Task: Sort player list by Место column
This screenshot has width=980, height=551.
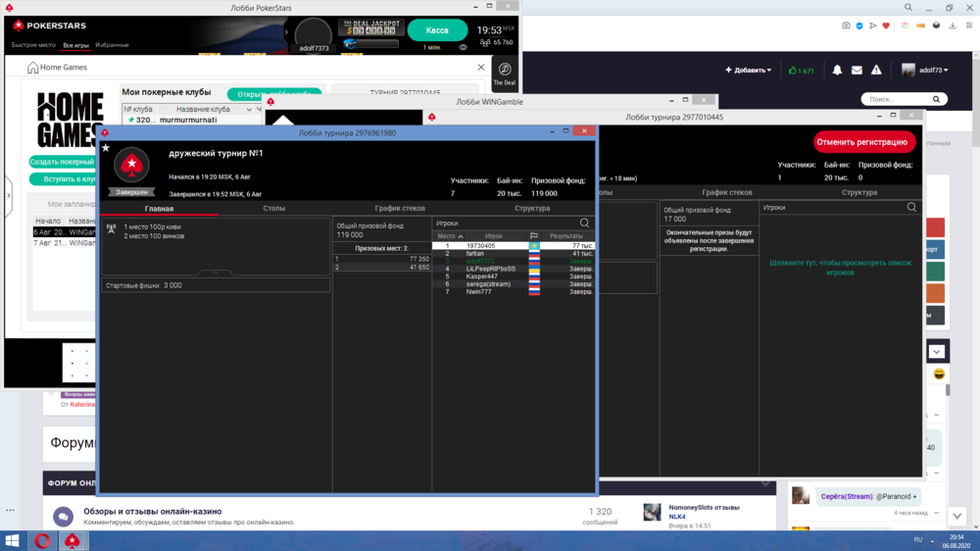Action: [x=450, y=236]
